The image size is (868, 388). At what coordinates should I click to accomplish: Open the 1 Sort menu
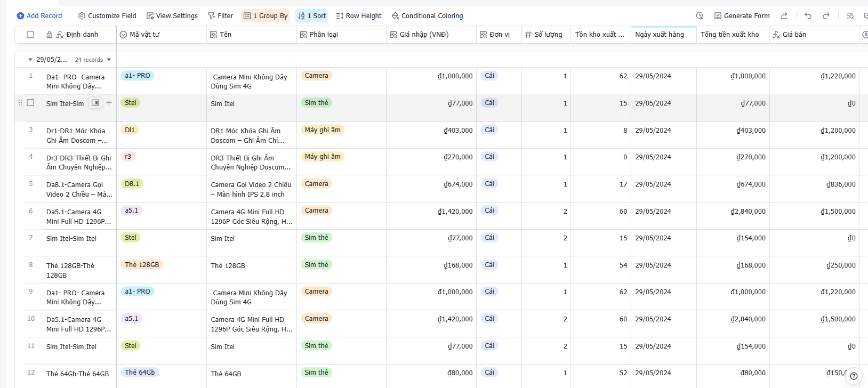point(312,16)
